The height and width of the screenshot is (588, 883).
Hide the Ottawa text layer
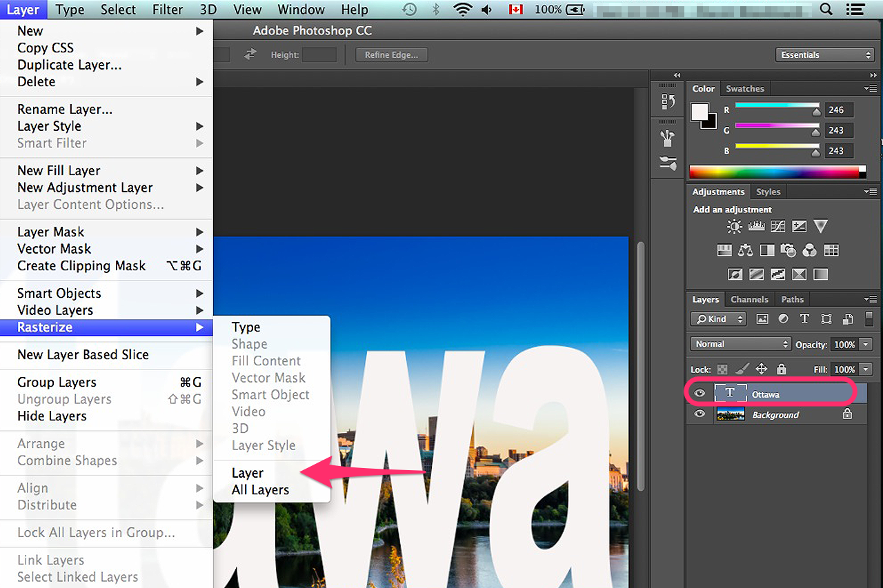[700, 394]
